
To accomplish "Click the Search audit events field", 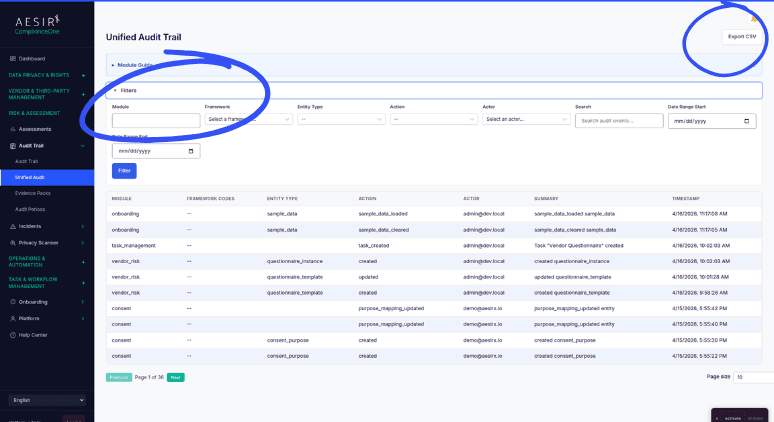I will click(x=619, y=121).
